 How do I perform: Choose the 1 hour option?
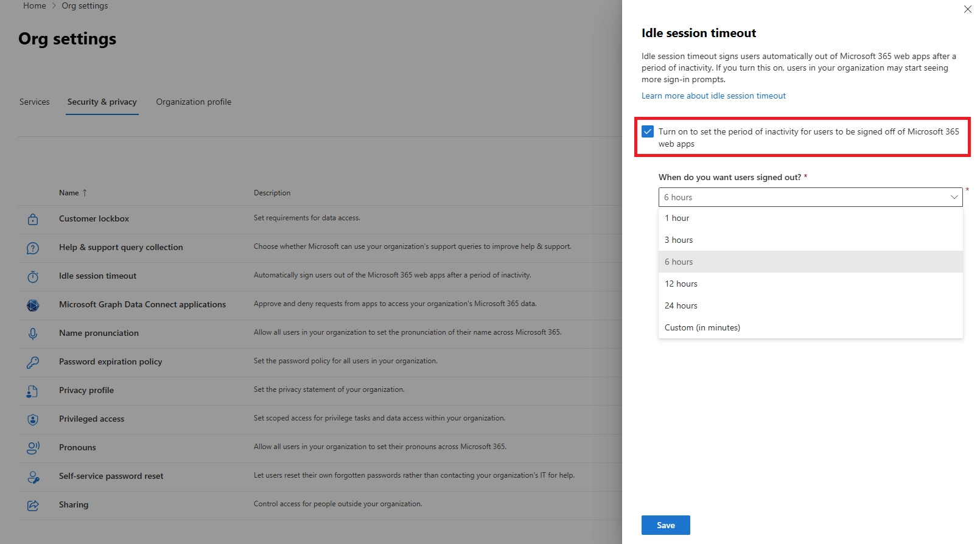(x=810, y=218)
